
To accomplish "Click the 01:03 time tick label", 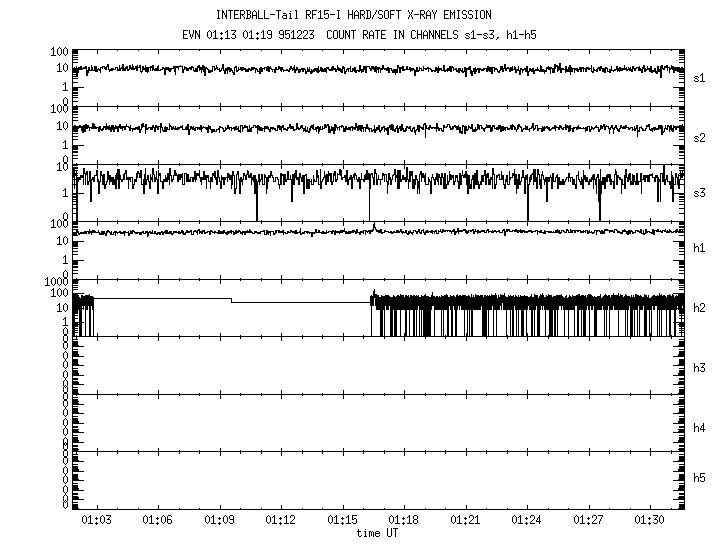I will click(x=96, y=521).
